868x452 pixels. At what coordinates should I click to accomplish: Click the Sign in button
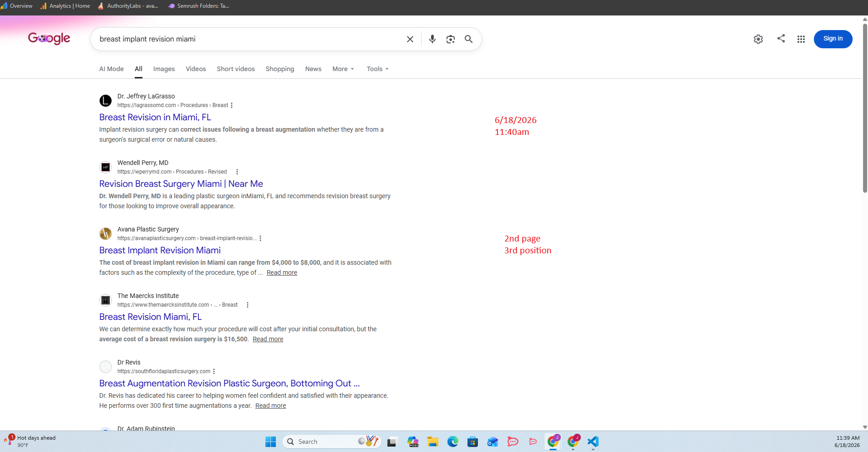[x=833, y=39]
